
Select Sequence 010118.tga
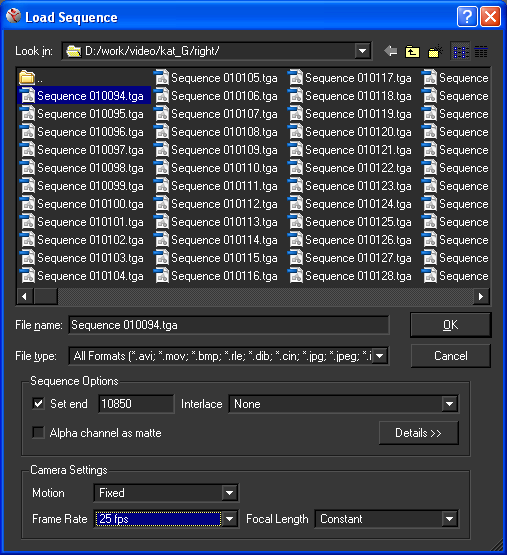350,96
